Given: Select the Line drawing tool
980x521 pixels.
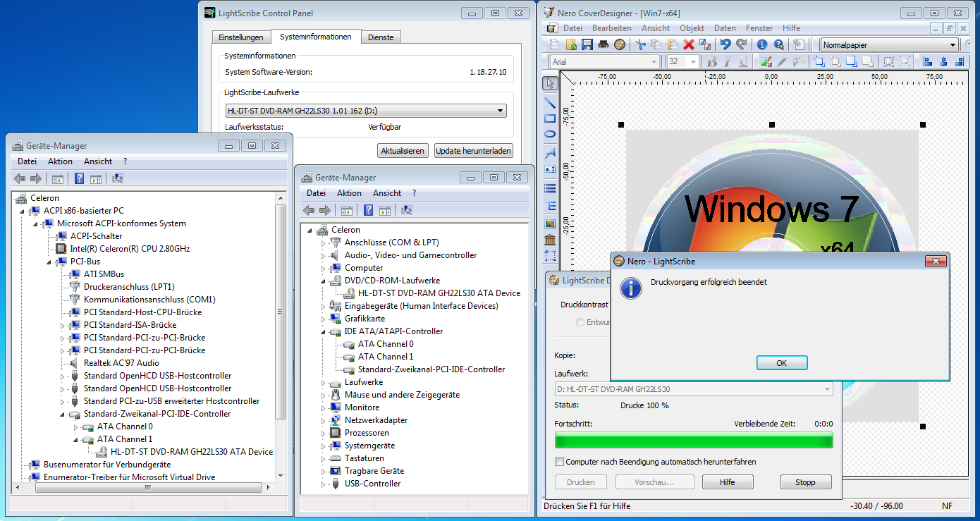Looking at the screenshot, I should click(550, 102).
